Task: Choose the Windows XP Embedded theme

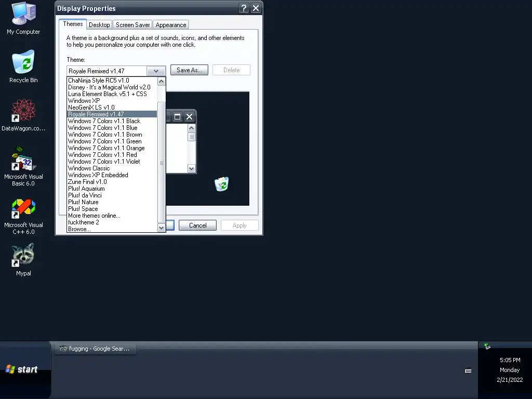Action: coord(112,175)
